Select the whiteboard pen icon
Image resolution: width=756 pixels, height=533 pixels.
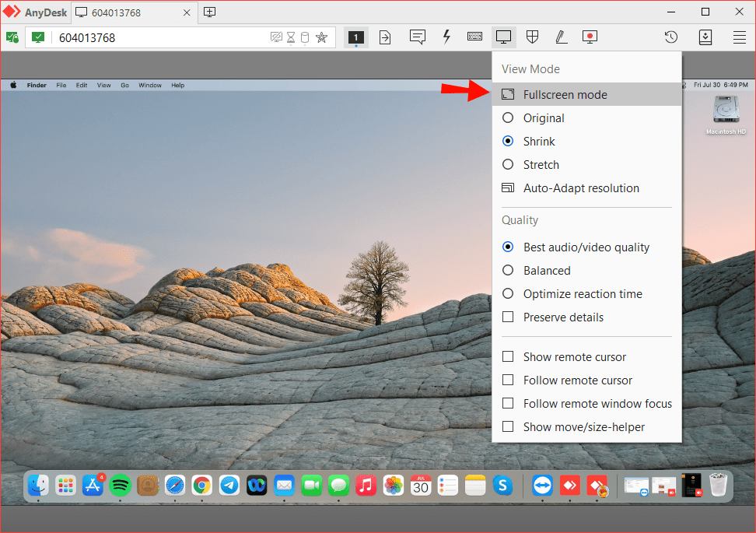click(561, 37)
